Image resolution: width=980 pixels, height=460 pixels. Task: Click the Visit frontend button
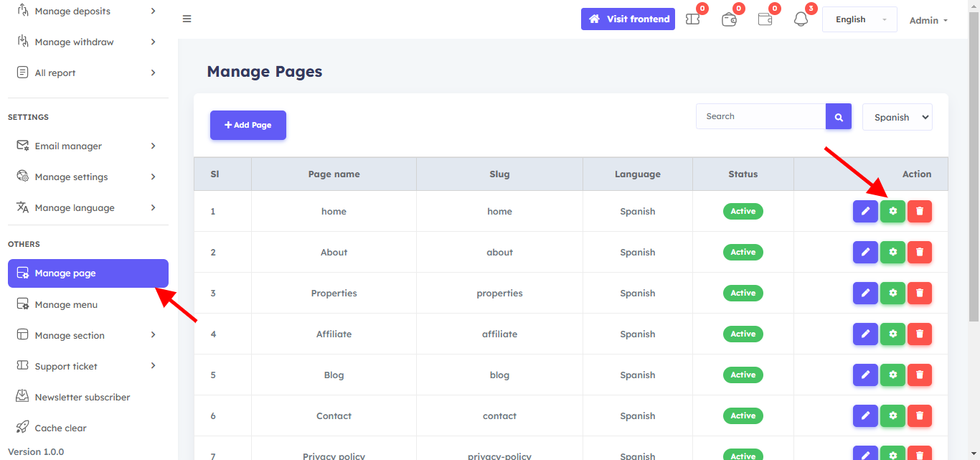[628, 19]
